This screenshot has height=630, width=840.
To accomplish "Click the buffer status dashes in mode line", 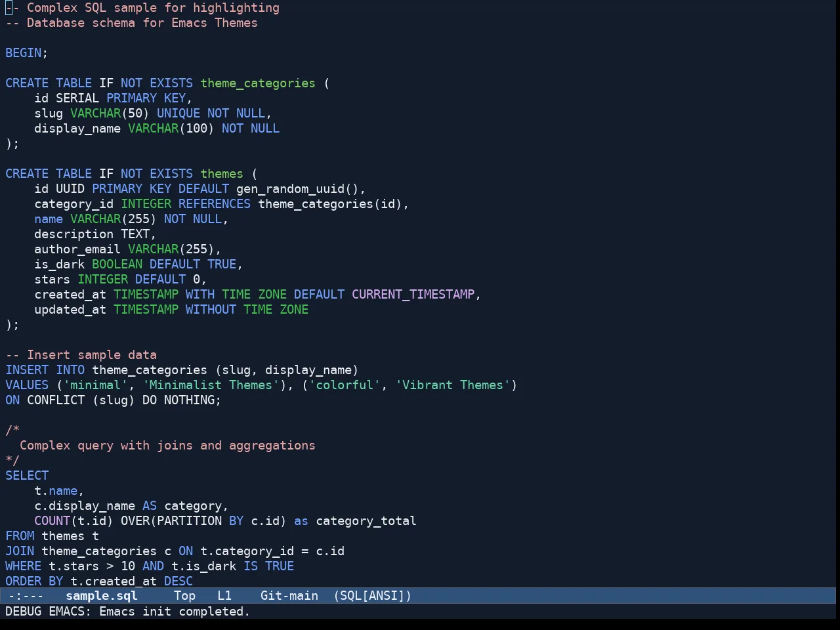I will pos(26,596).
